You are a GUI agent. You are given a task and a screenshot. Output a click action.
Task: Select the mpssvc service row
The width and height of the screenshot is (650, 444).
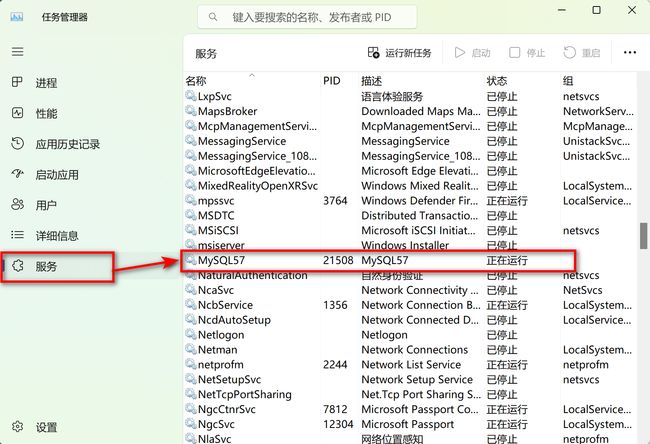(x=410, y=201)
